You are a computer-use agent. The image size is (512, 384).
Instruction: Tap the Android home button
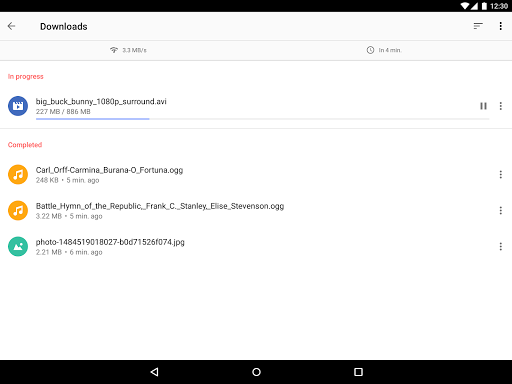(256, 372)
